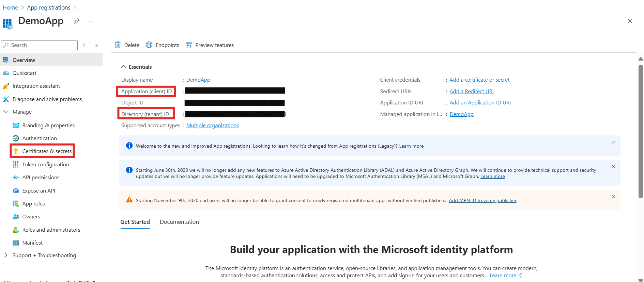Collapse the Manage menu group
The height and width of the screenshot is (282, 644).
tap(6, 112)
